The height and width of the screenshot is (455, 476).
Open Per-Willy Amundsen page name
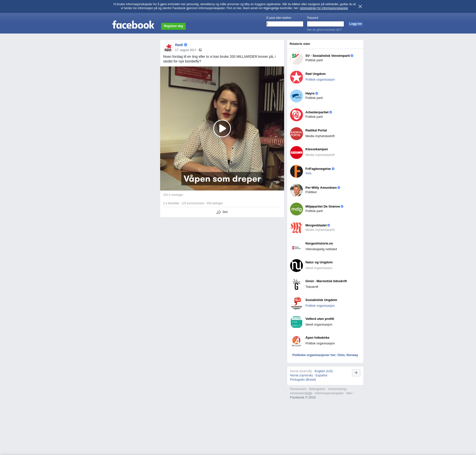[x=321, y=188]
